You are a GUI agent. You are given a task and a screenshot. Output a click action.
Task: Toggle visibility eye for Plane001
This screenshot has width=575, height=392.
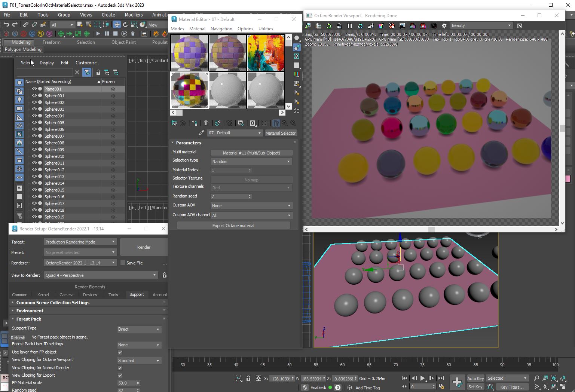point(34,89)
